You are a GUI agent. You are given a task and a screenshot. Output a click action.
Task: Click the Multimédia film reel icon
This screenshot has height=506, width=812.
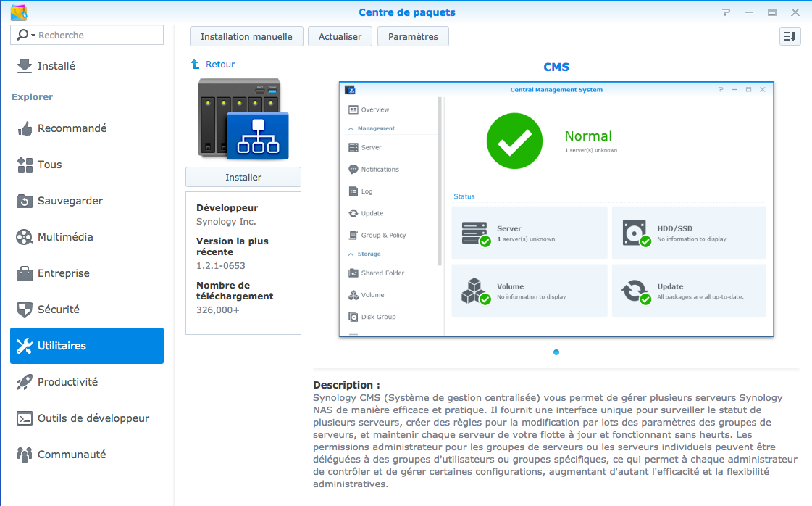coord(25,237)
